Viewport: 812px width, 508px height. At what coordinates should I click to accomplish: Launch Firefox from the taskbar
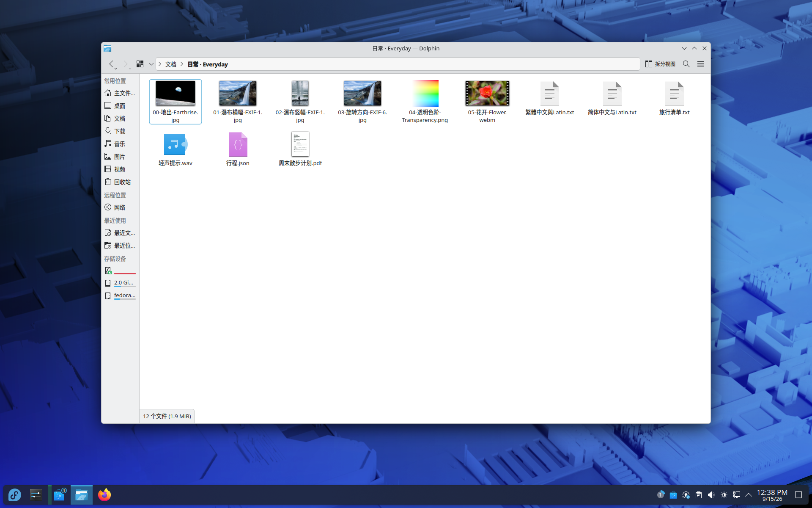coord(104,495)
